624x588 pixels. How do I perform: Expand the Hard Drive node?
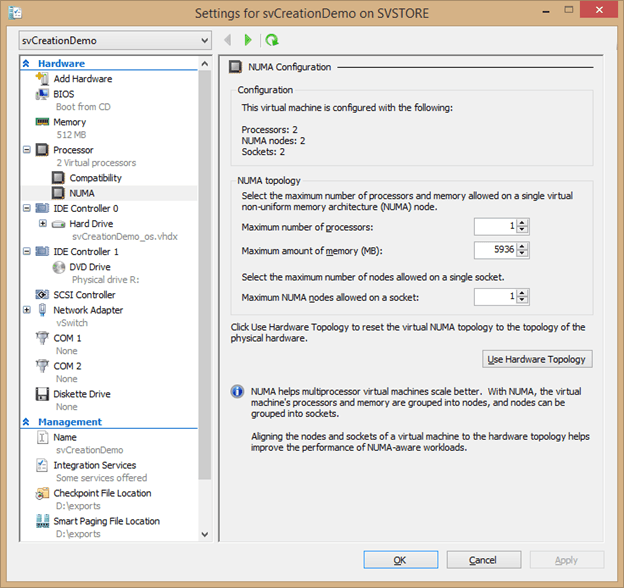tap(43, 223)
